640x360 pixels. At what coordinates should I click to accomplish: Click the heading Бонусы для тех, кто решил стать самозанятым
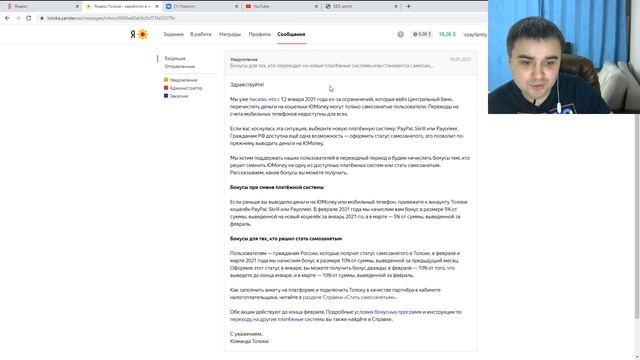tap(286, 238)
